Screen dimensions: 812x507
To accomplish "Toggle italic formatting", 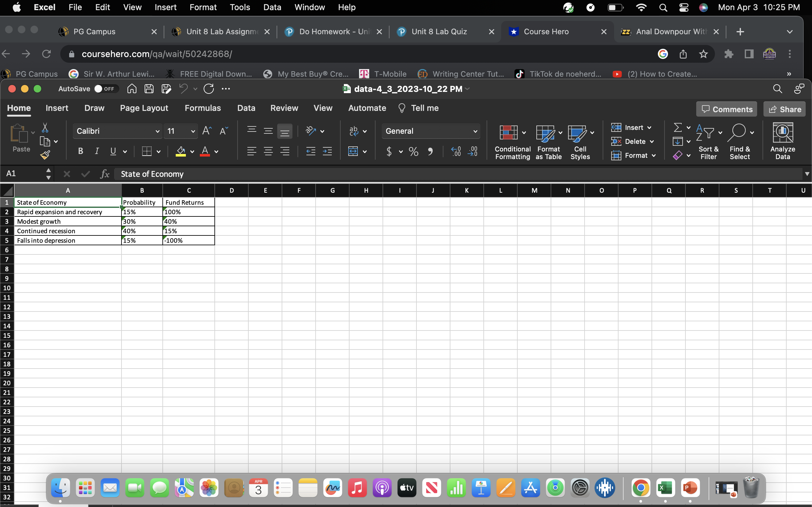I will point(97,151).
